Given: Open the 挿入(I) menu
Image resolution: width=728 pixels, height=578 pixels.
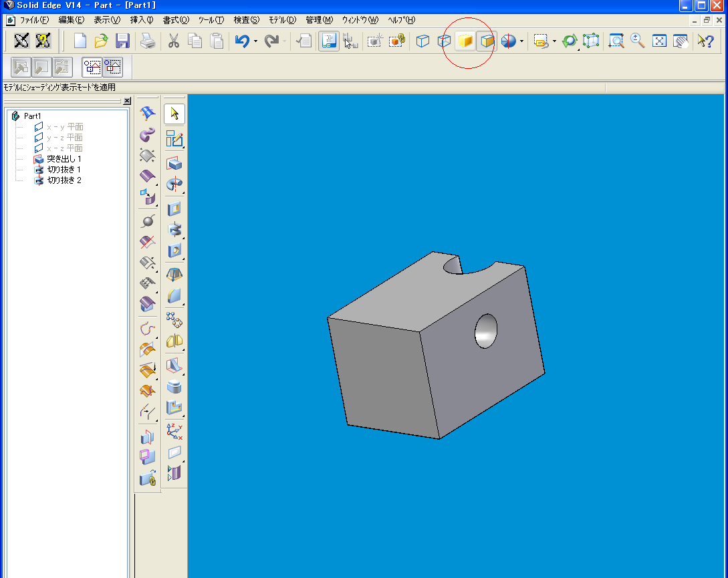Looking at the screenshot, I should [x=142, y=20].
